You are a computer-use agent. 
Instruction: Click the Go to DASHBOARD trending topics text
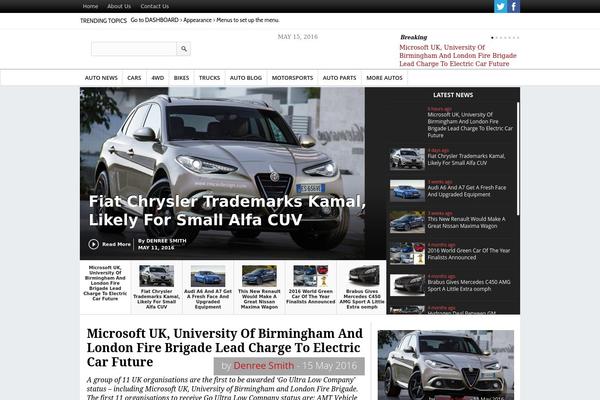point(205,20)
